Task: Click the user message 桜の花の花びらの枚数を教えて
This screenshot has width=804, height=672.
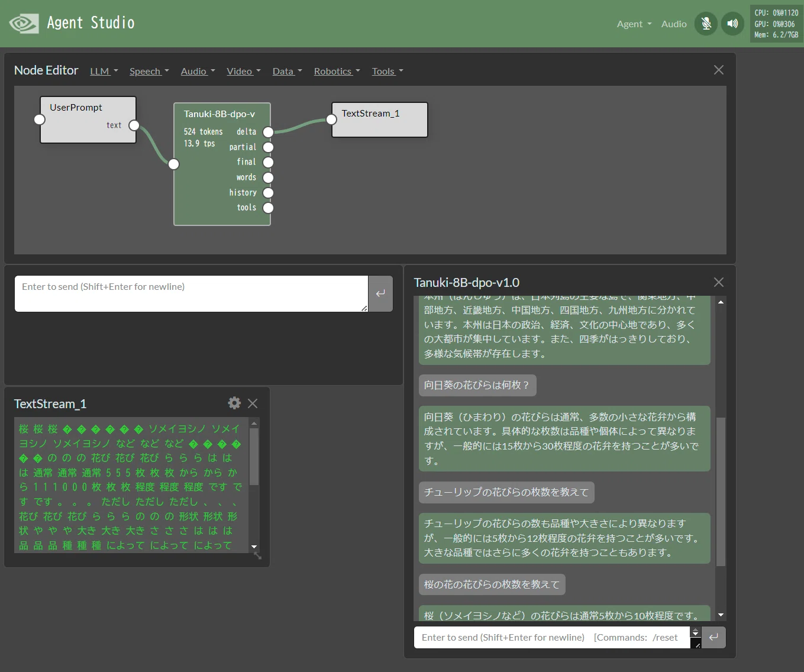Action: click(x=492, y=584)
